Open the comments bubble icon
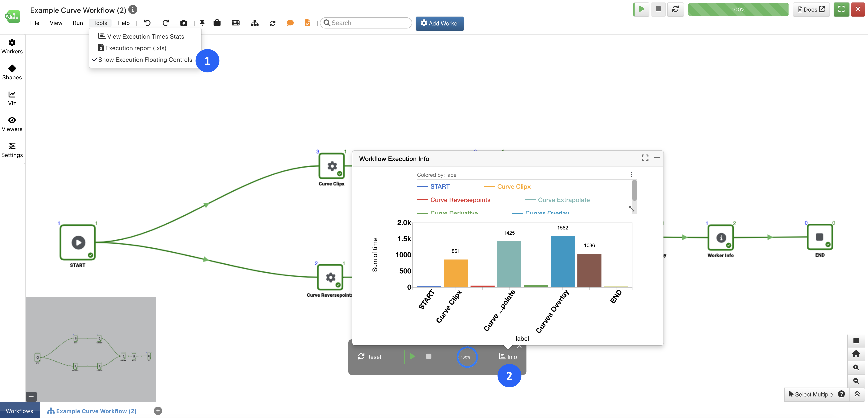This screenshot has height=418, width=868. (290, 23)
